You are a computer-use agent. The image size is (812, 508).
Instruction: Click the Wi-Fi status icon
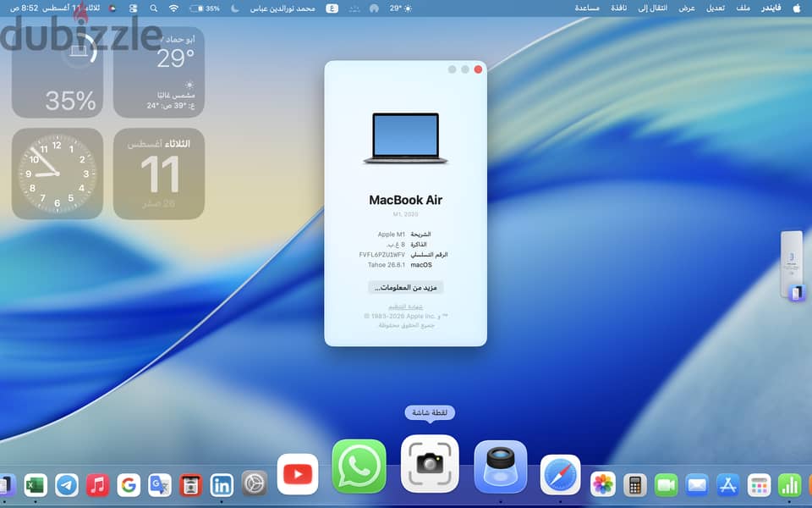click(174, 8)
